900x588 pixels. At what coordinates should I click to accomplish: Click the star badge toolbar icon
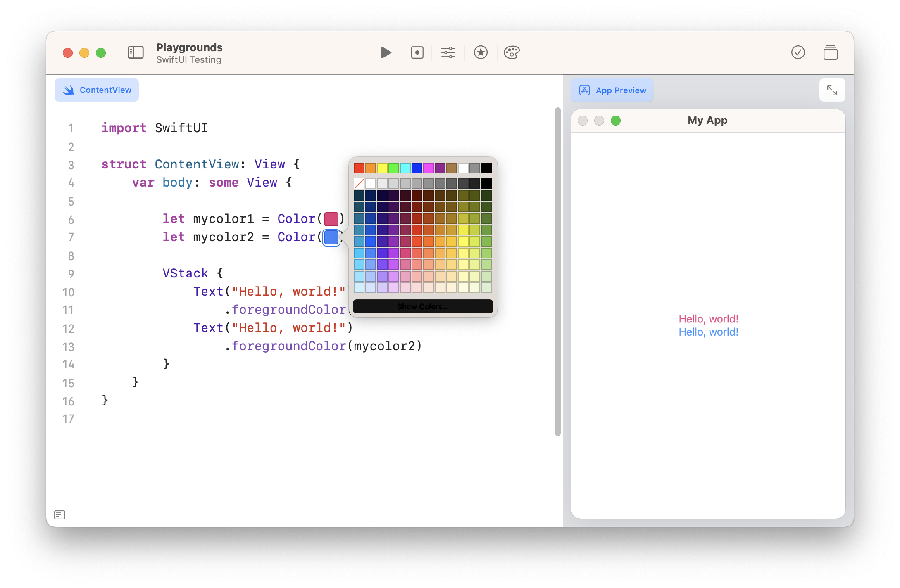481,52
